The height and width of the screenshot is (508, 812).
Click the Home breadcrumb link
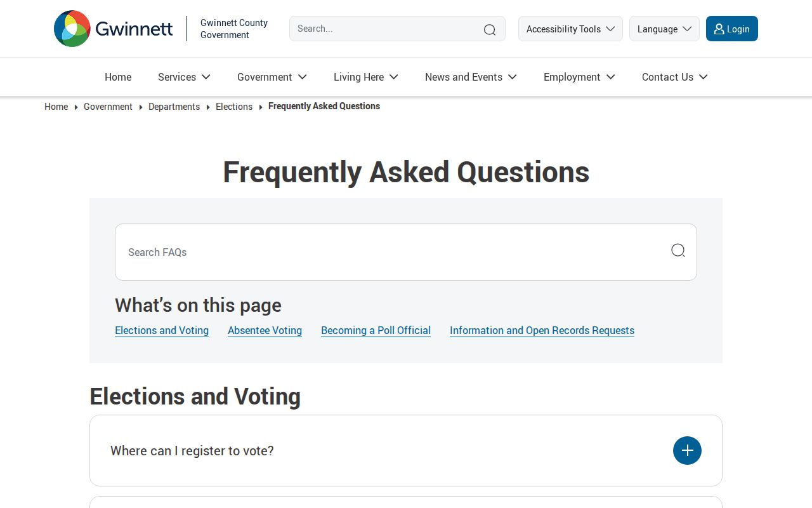56,107
